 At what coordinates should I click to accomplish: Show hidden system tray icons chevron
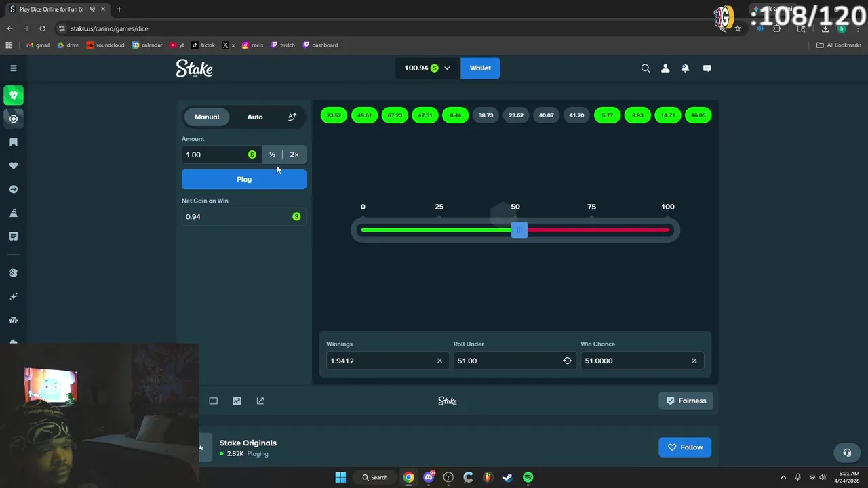[783, 477]
